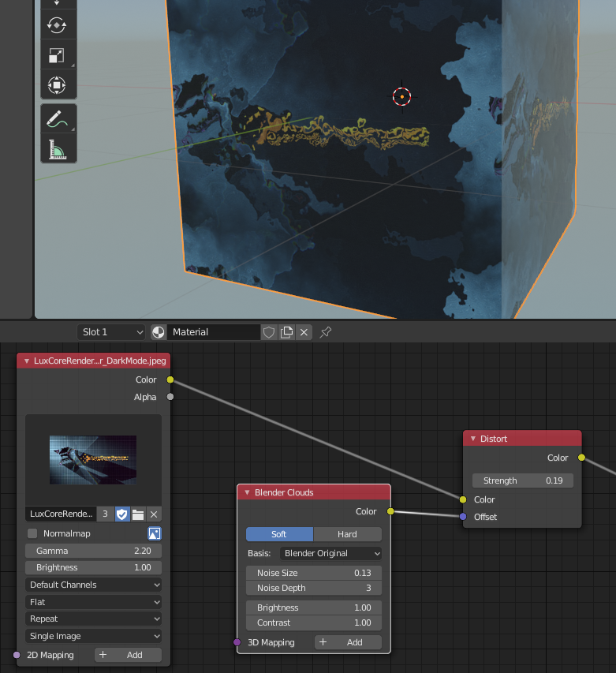Screen dimensions: 616x673
Task: Open the Slot 1 dropdown
Action: pyautogui.click(x=111, y=332)
